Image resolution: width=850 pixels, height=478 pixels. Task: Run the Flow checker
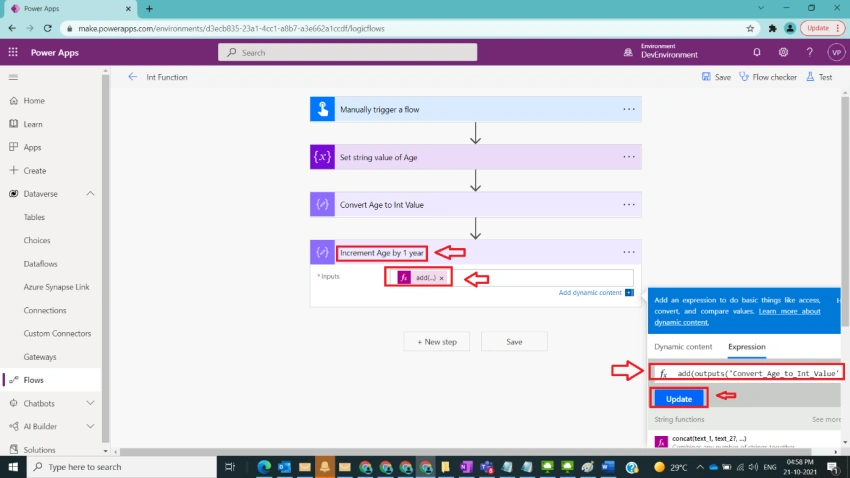click(768, 77)
